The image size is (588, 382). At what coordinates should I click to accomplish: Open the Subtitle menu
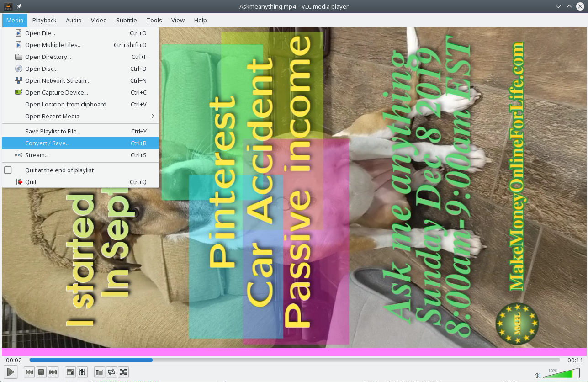[127, 20]
